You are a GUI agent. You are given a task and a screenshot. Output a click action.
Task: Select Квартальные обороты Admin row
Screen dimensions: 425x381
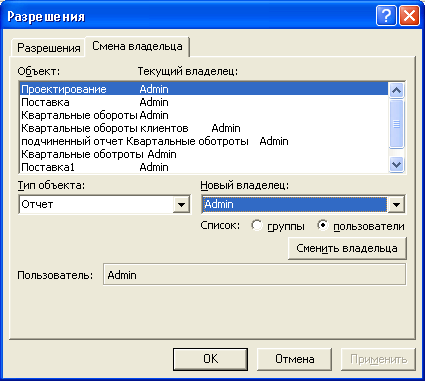coord(204,115)
